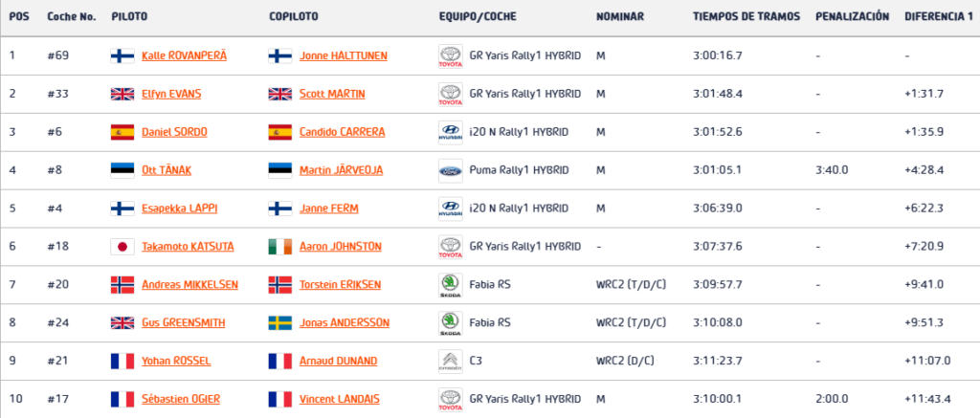Open Elfyn EVANS driver profile
The height and width of the screenshot is (418, 980).
pos(171,95)
